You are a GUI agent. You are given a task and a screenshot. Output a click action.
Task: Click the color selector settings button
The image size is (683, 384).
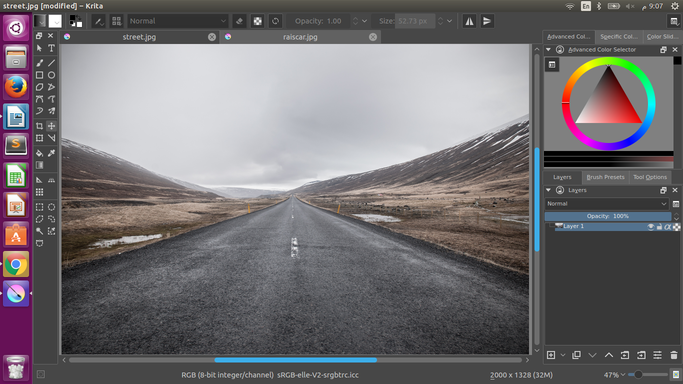(552, 65)
